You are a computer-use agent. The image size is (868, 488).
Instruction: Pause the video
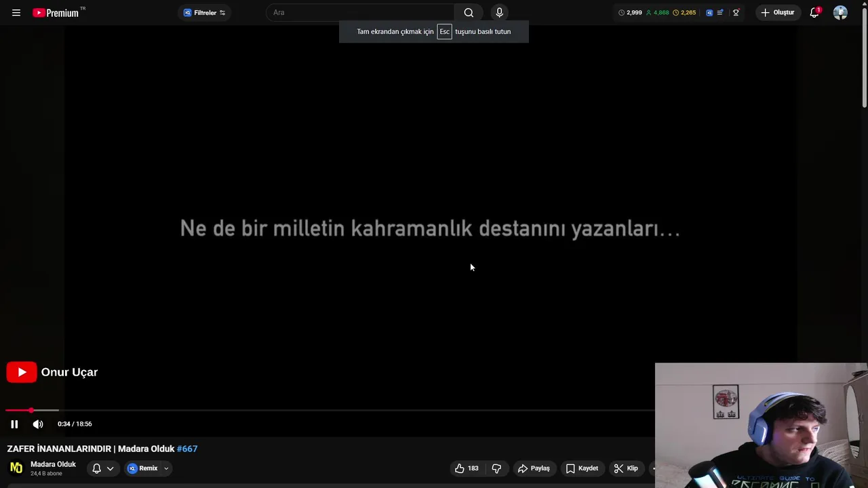coord(14,424)
